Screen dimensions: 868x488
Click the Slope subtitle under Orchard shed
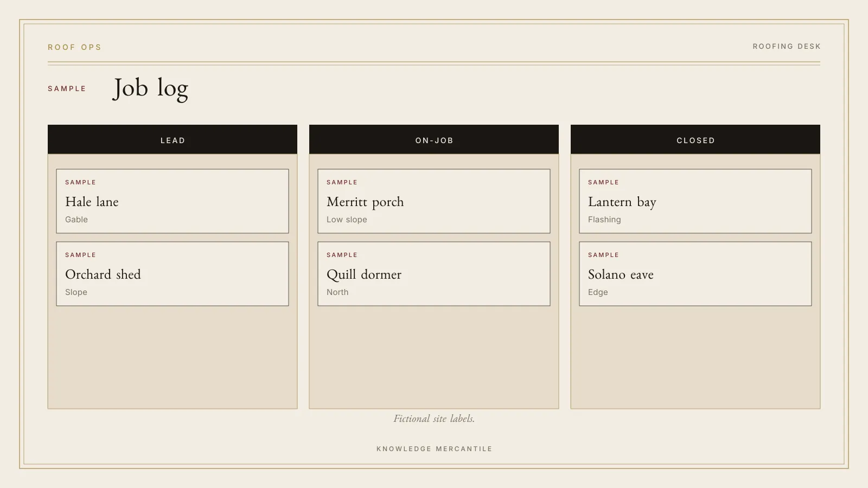[76, 292]
